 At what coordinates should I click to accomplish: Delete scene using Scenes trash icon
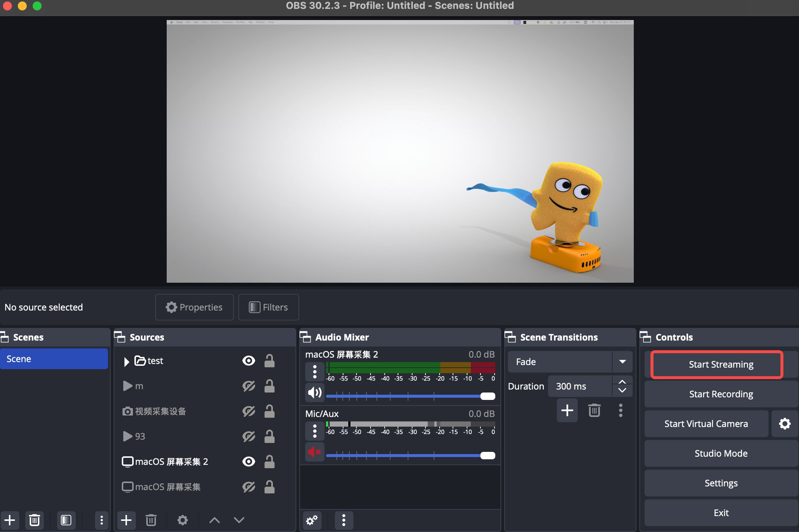[35, 520]
